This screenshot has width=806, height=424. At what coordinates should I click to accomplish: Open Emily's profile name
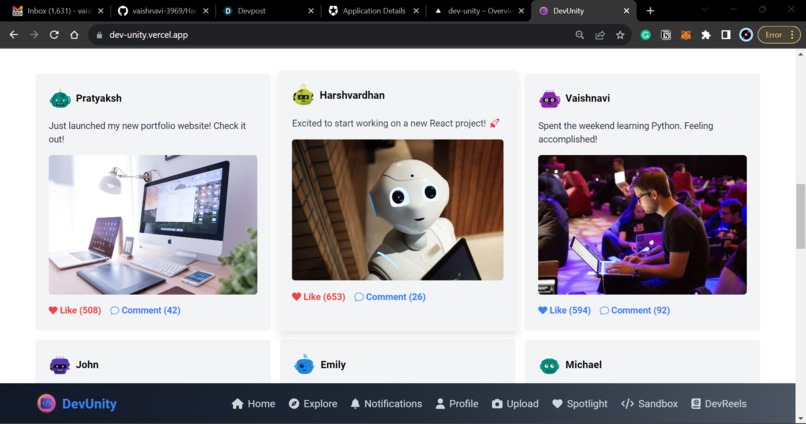click(x=333, y=365)
